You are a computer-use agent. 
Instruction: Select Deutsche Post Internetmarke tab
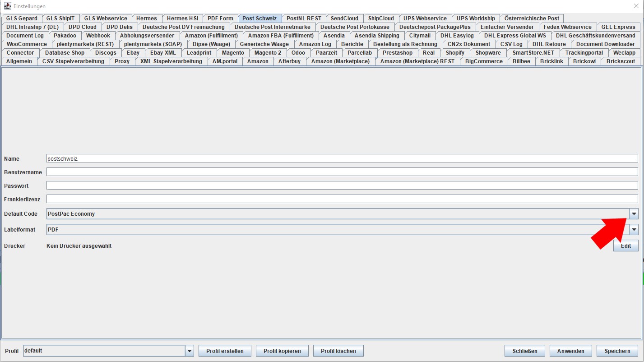[273, 27]
